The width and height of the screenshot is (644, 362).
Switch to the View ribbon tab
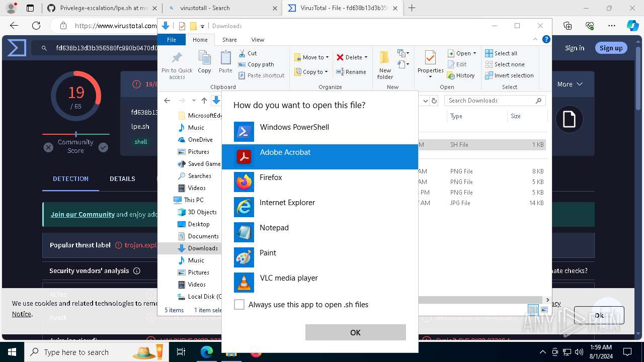coord(258,40)
